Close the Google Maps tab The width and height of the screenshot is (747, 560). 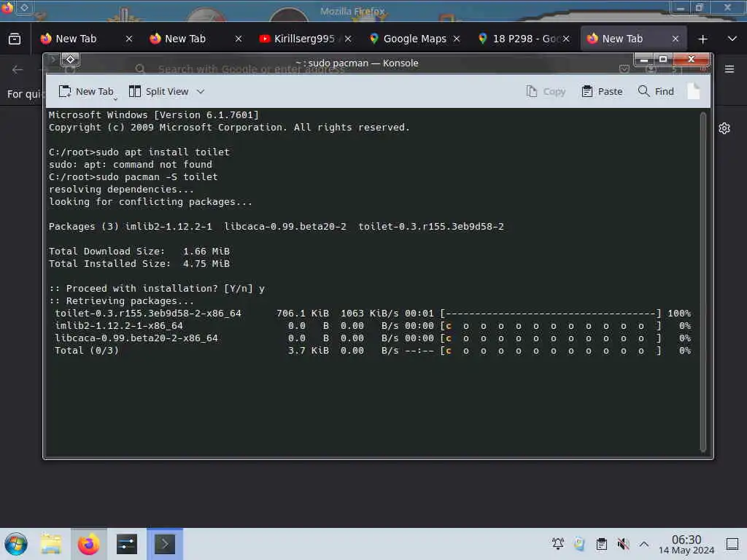click(457, 39)
